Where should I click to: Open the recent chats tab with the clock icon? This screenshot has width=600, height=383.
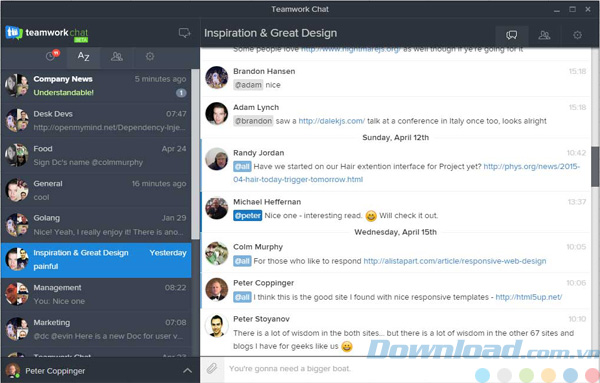(x=52, y=56)
